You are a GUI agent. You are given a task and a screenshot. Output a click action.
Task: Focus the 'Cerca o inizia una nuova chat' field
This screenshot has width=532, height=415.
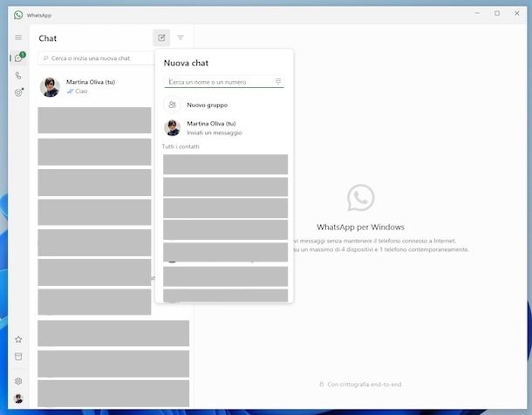97,58
